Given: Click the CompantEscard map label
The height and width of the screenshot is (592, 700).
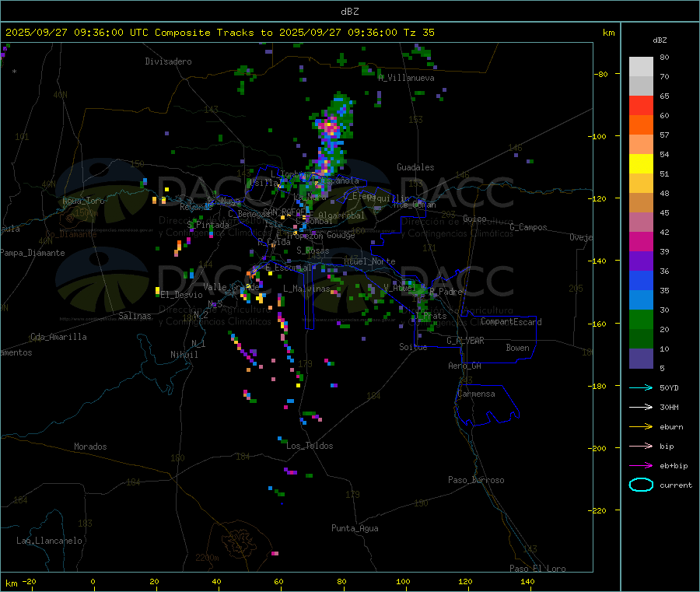Looking at the screenshot, I should click(x=511, y=321).
